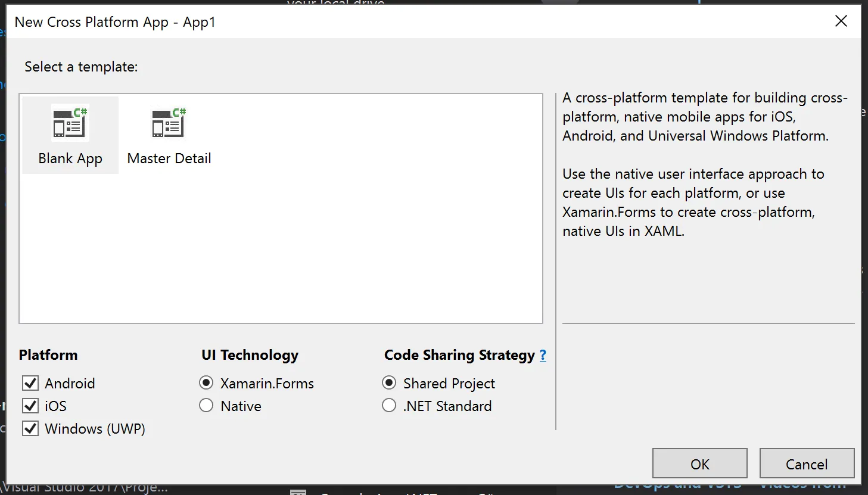Image resolution: width=868 pixels, height=495 pixels.
Task: Select the Master Detail template icon
Action: click(169, 122)
